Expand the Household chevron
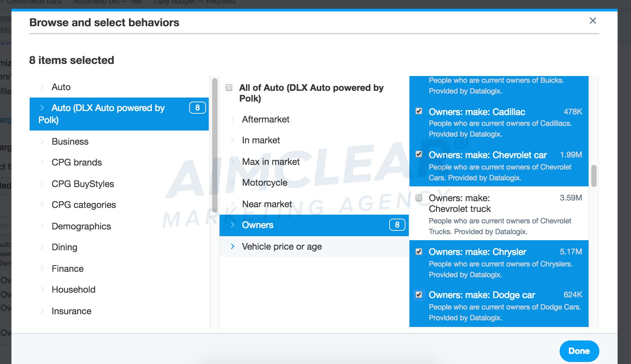The width and height of the screenshot is (631, 364). (42, 290)
